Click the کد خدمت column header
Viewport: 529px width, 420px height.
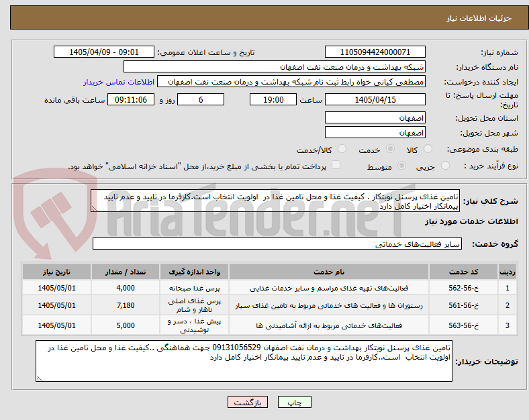pyautogui.click(x=464, y=272)
